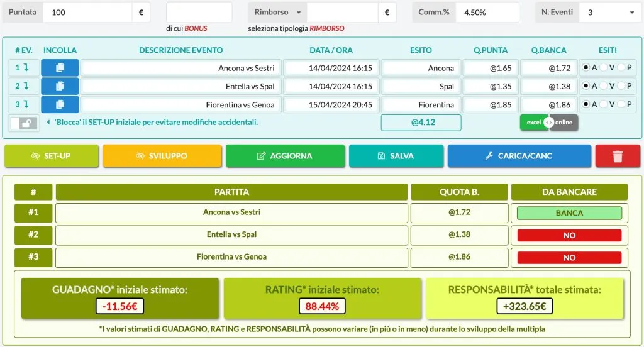The image size is (644, 347).
Task: Edit the Comm.% field
Action: (x=487, y=13)
